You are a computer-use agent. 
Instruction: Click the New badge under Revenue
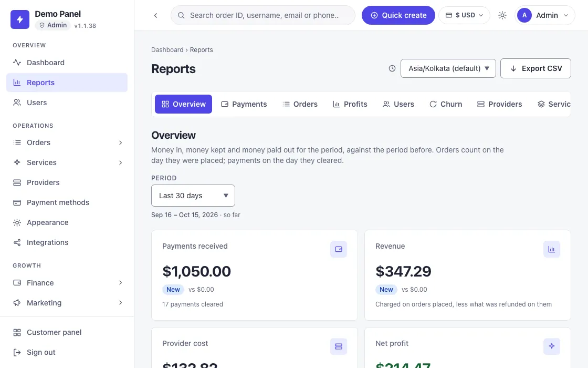[x=386, y=290]
